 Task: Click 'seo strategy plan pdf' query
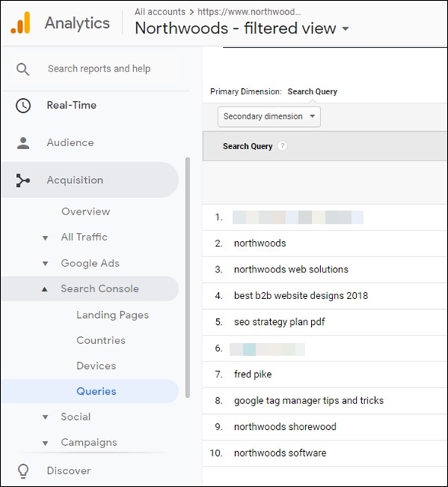click(279, 322)
